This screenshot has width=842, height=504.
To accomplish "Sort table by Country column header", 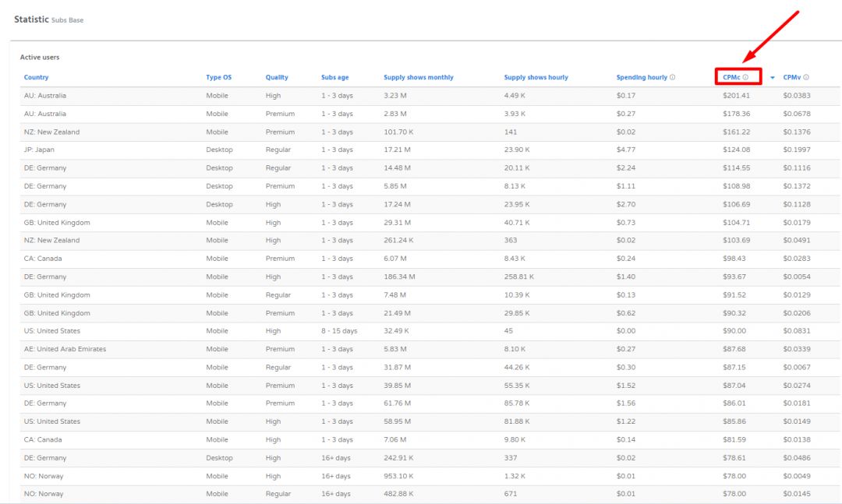I will [36, 77].
